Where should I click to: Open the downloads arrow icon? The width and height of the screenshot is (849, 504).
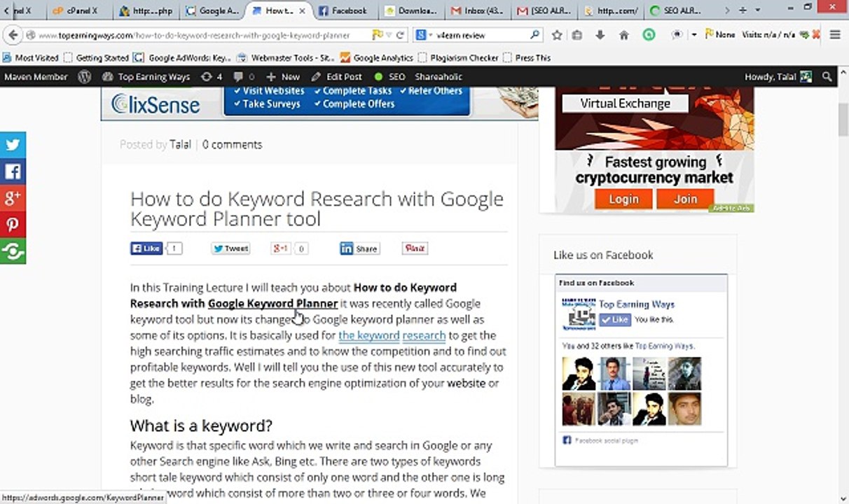point(600,35)
